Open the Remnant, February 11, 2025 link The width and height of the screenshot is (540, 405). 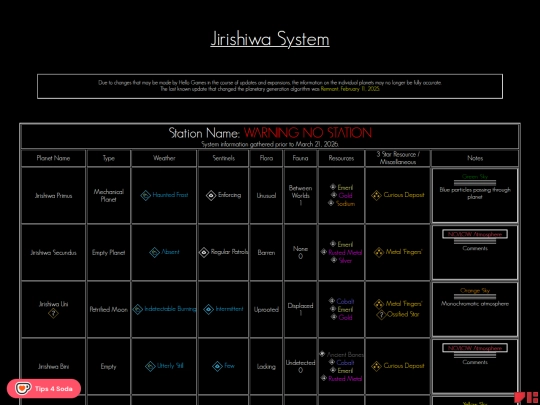click(x=350, y=89)
